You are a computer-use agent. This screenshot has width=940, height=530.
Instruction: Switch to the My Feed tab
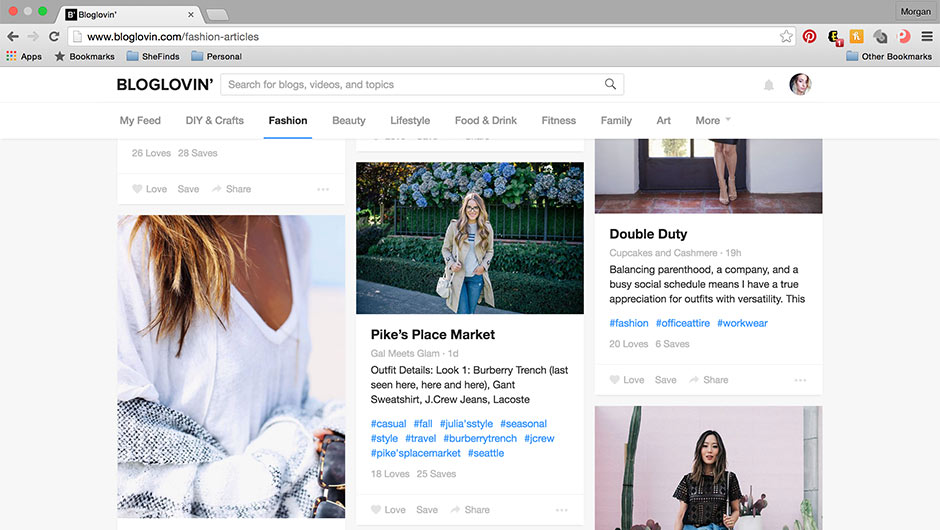[140, 121]
